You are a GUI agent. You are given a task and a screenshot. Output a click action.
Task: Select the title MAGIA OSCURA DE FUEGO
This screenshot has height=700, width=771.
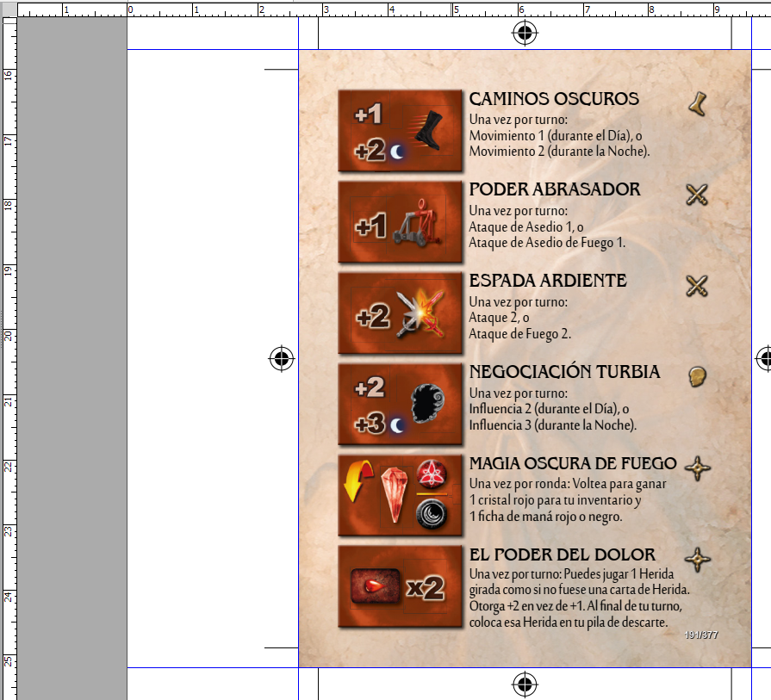(x=573, y=463)
